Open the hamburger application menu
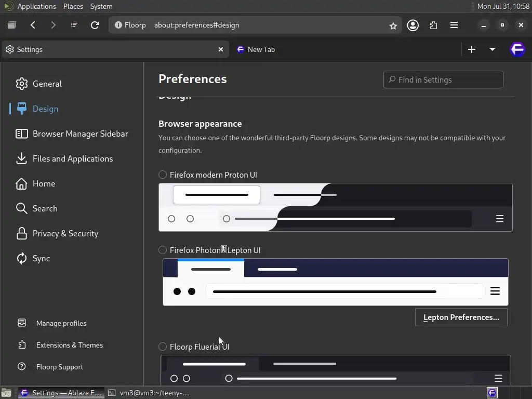The image size is (532, 399). pyautogui.click(x=454, y=25)
